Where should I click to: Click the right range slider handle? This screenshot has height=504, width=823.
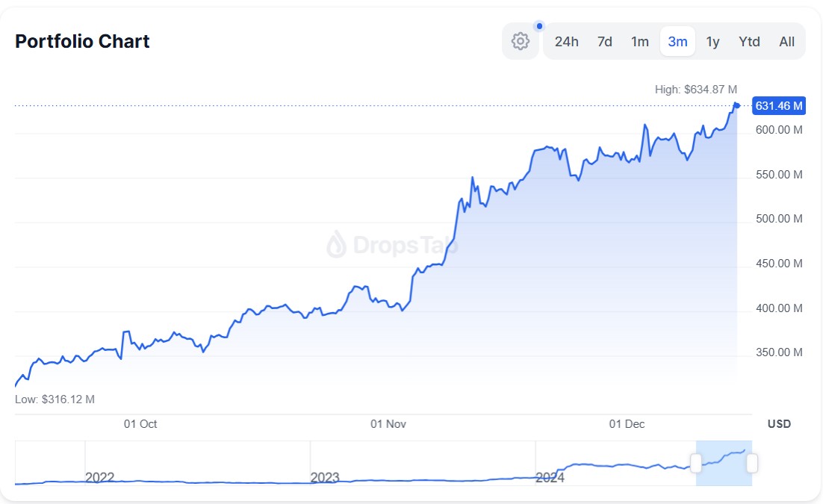[x=752, y=463]
